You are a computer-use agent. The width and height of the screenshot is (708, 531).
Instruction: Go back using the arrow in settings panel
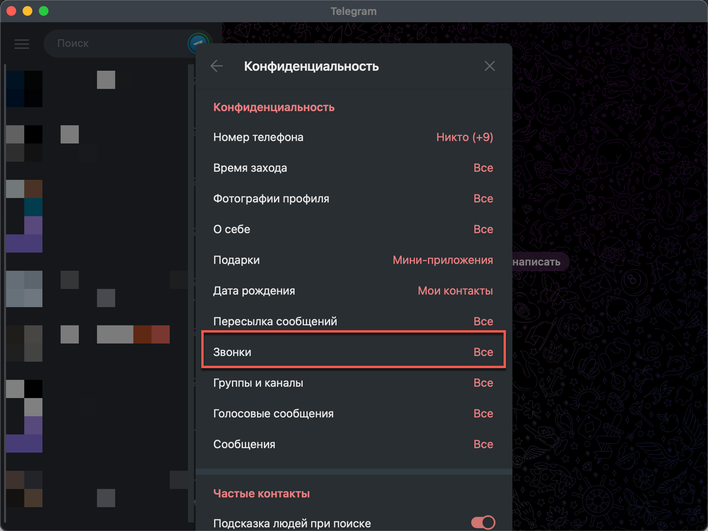click(x=217, y=66)
